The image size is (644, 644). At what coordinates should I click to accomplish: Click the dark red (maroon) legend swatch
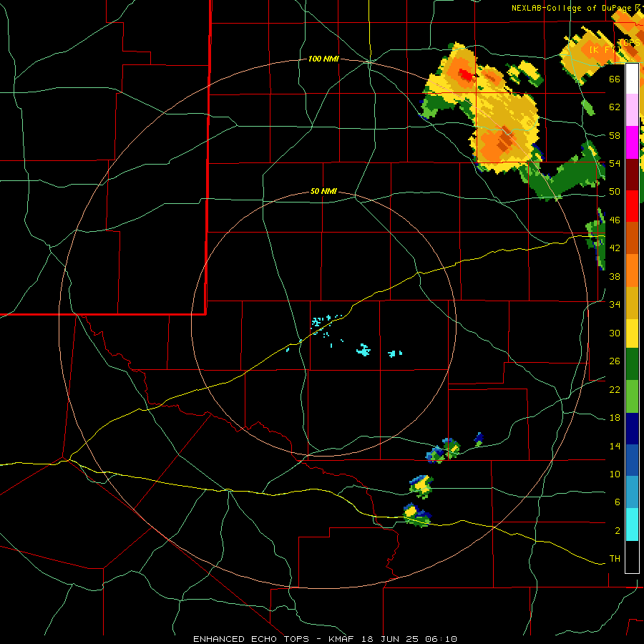coord(632,175)
